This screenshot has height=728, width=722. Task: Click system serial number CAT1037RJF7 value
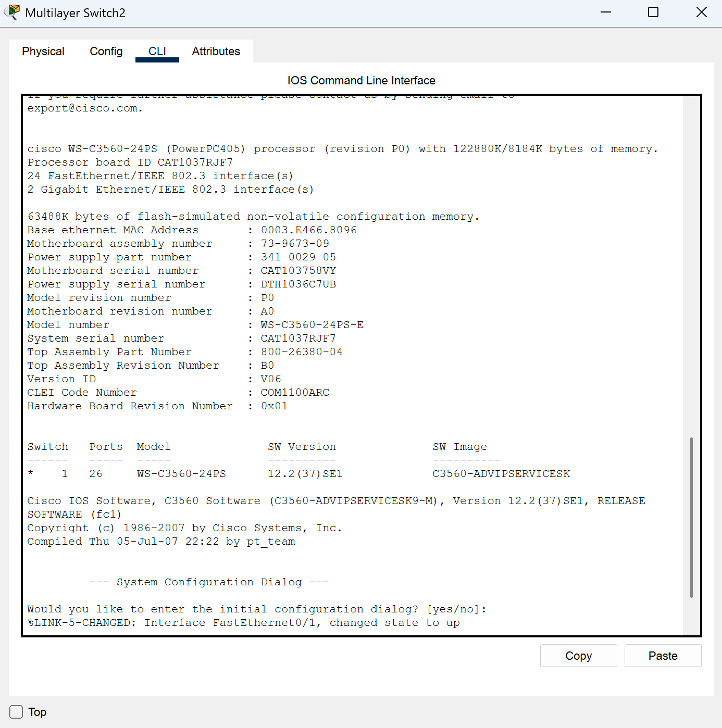pos(298,338)
